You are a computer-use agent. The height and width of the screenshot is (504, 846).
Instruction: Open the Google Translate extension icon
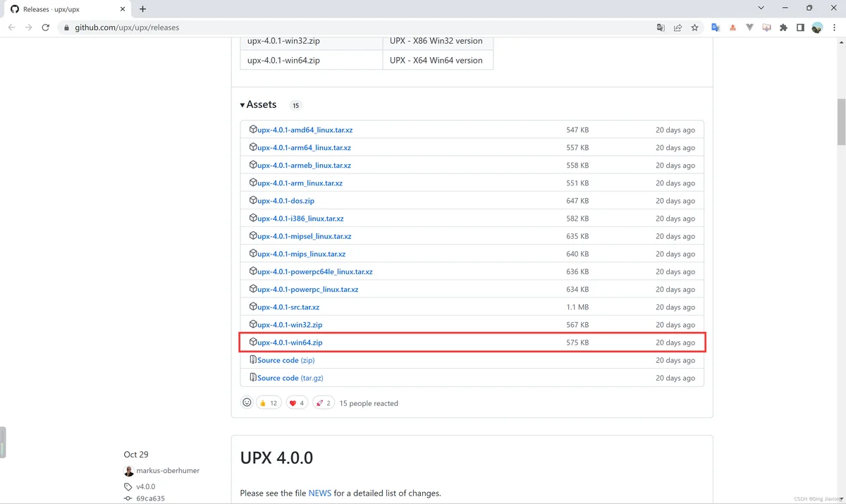pos(716,27)
